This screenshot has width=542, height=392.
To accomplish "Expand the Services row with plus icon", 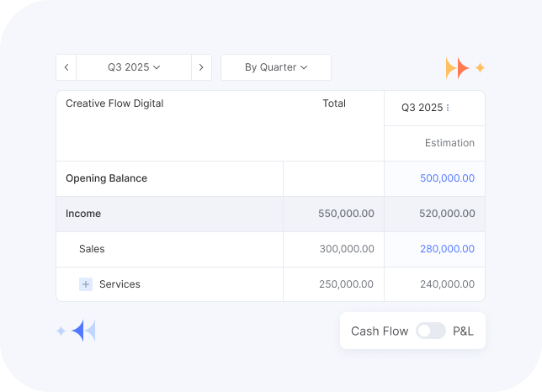I will click(86, 284).
